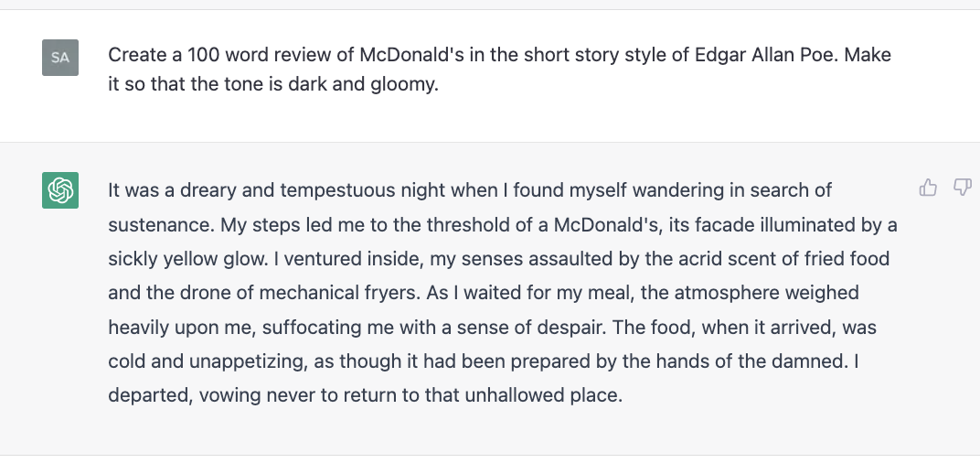Click the word "sustenance" in the response
Image resolution: width=980 pixels, height=474 pixels.
point(161,224)
